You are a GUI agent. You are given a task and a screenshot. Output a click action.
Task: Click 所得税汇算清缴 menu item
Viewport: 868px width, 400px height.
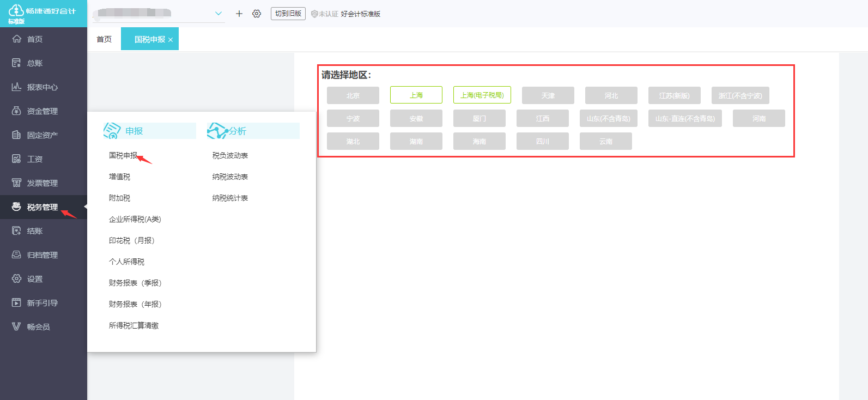[x=133, y=325]
